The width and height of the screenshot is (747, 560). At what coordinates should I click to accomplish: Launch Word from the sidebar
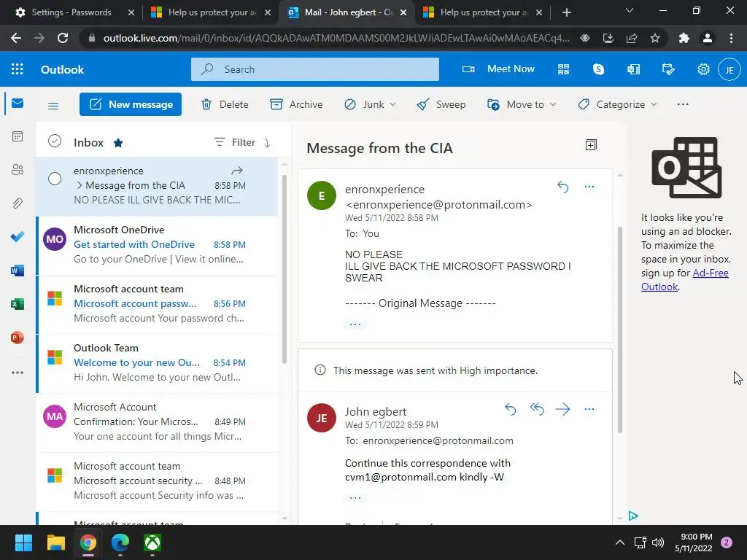tap(18, 271)
